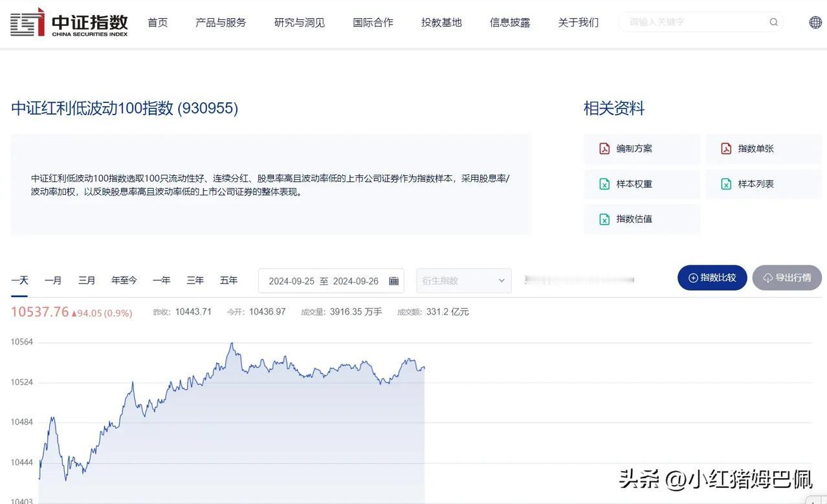Image resolution: width=827 pixels, height=504 pixels.
Task: Download the 样本权重 file
Action: coord(642,184)
